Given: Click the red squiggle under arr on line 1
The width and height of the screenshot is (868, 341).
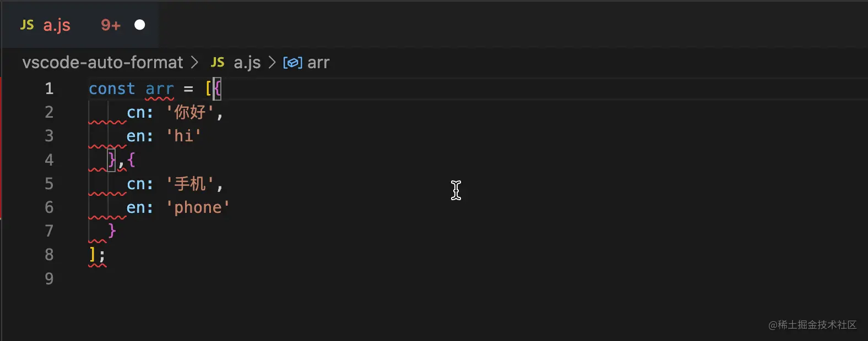Looking at the screenshot, I should [x=159, y=98].
